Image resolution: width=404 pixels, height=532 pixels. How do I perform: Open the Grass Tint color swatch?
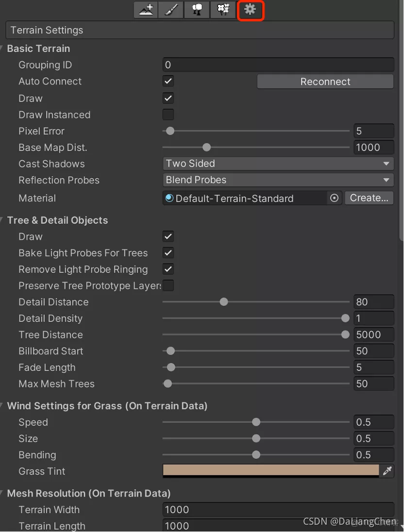coord(271,471)
